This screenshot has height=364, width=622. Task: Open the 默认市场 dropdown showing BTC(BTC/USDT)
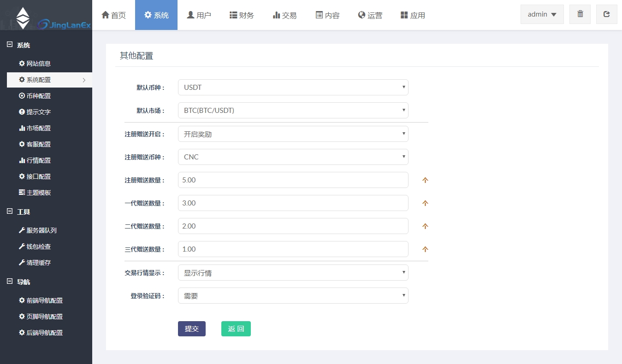click(x=293, y=111)
